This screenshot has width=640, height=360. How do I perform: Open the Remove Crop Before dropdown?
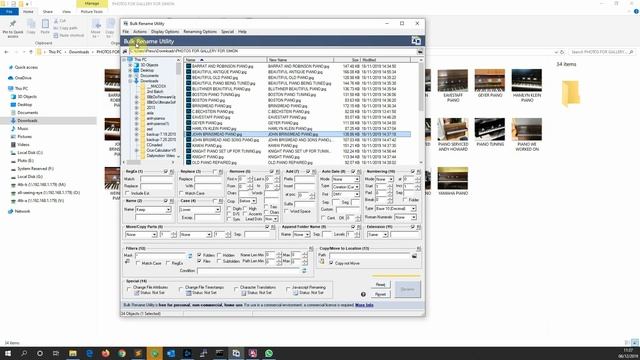247,201
